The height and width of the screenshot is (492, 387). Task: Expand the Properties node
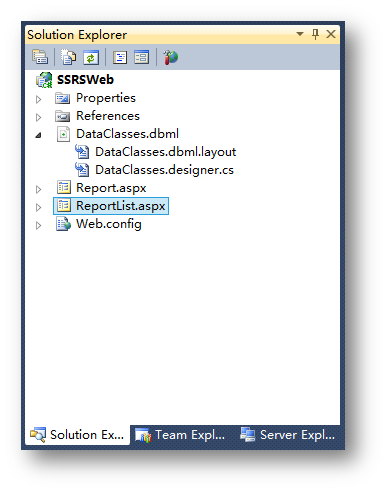click(39, 99)
